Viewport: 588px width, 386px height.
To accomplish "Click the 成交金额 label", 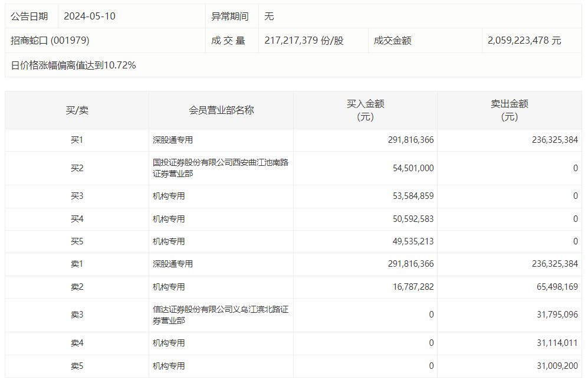I will pos(393,41).
